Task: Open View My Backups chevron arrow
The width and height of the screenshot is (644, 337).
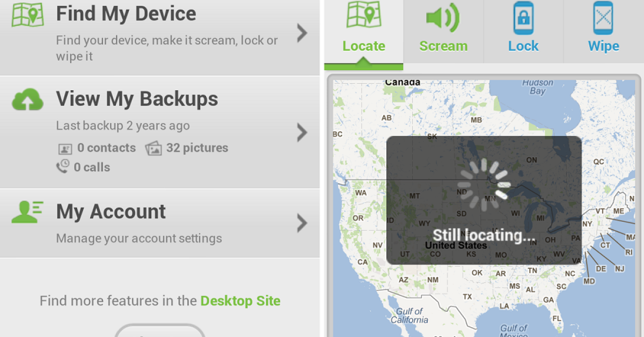Action: click(x=303, y=132)
